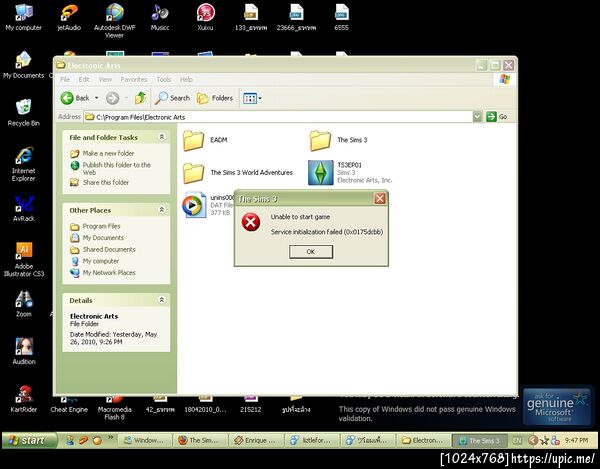The height and width of the screenshot is (469, 600).
Task: Click the Forward navigation arrow
Action: [112, 98]
